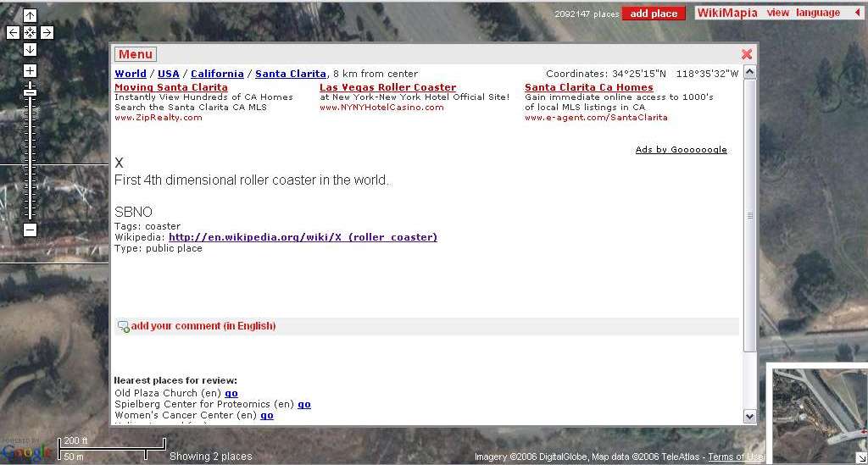Click the panel scrollbar down arrow
868x465 pixels.
click(750, 417)
